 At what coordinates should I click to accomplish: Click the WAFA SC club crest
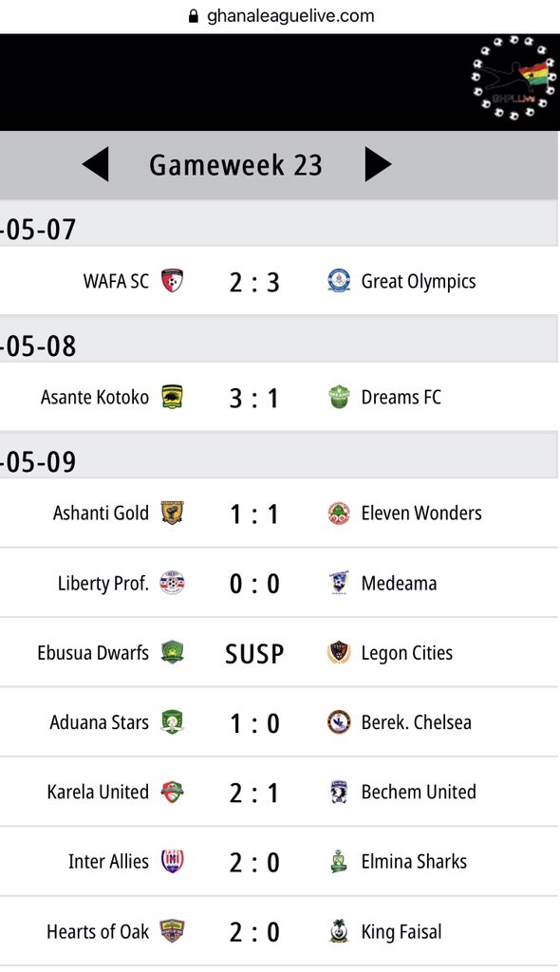tap(173, 281)
